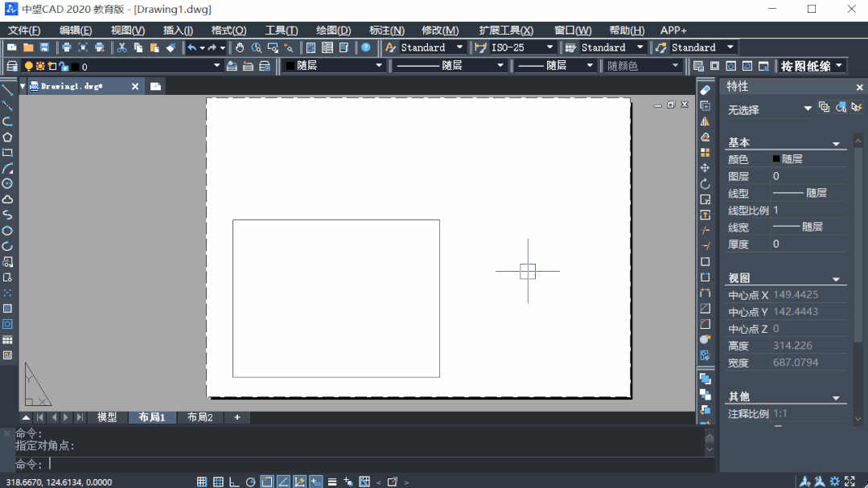Toggle object snap in status bar
868x488 pixels.
[x=267, y=482]
